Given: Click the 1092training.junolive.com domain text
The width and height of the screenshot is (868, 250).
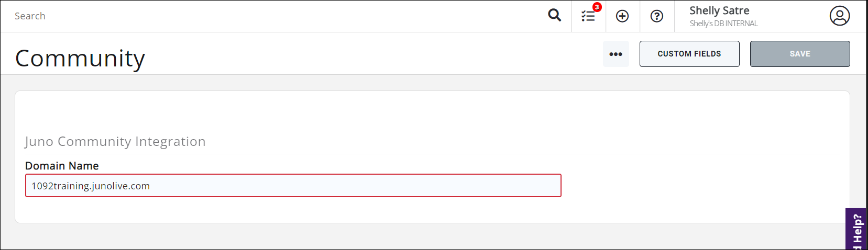Looking at the screenshot, I should 91,186.
